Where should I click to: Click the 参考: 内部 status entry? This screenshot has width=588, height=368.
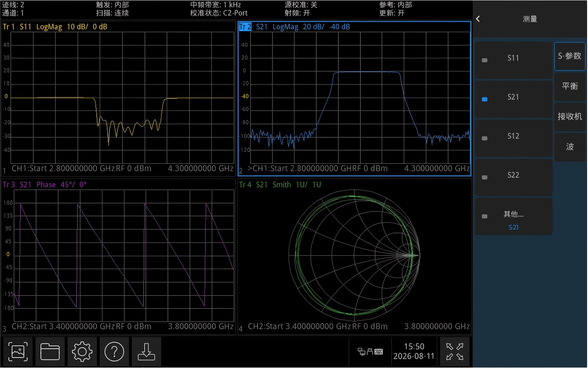[x=396, y=5]
